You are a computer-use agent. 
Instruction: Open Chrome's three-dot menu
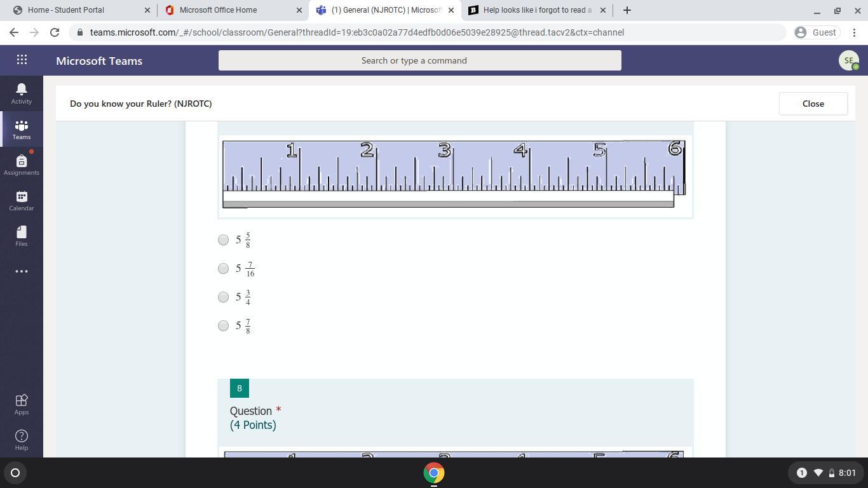tap(855, 32)
